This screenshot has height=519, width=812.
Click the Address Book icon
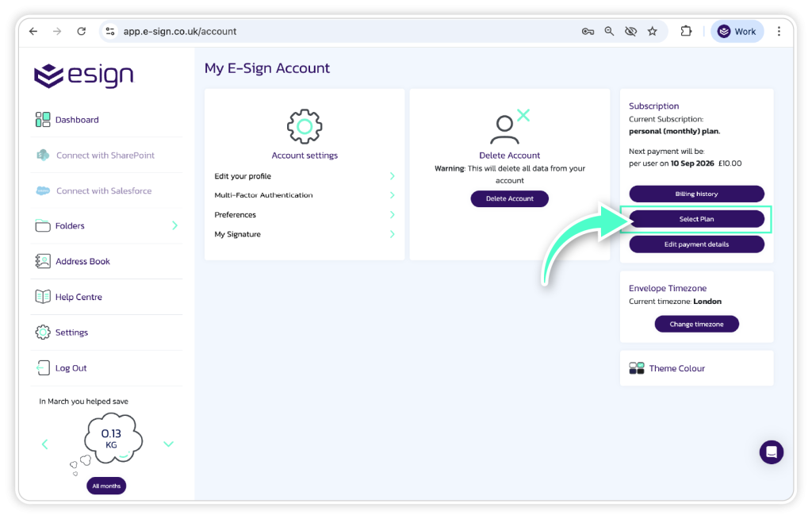pyautogui.click(x=43, y=261)
